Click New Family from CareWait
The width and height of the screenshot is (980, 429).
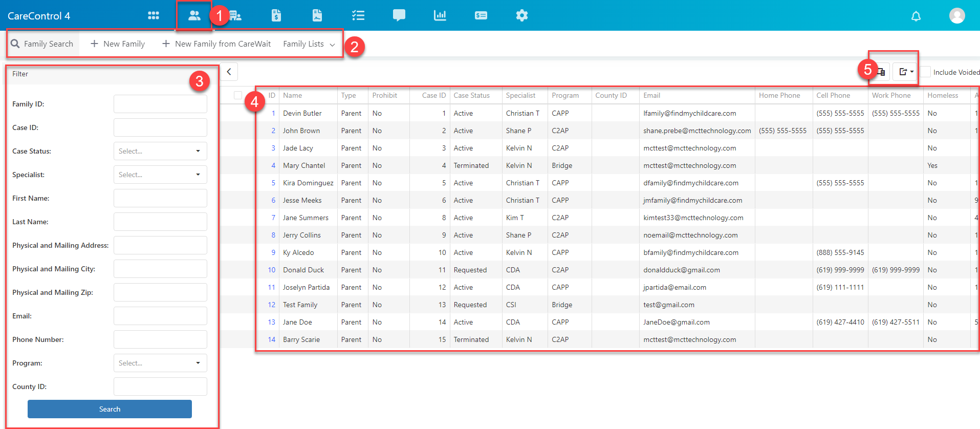216,44
